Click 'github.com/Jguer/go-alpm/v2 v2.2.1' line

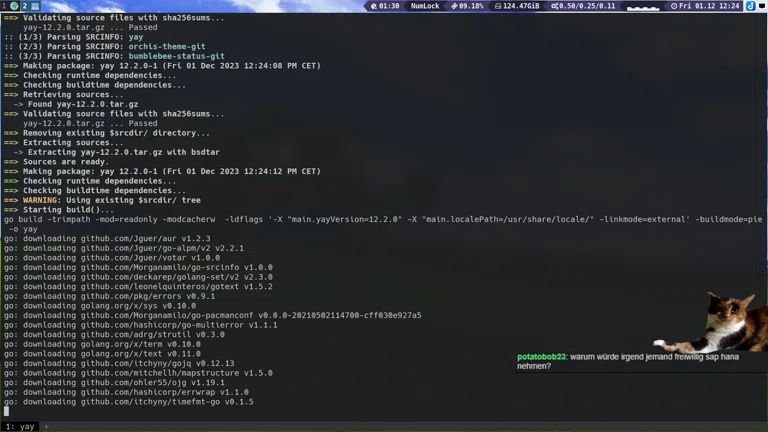[x=124, y=248]
